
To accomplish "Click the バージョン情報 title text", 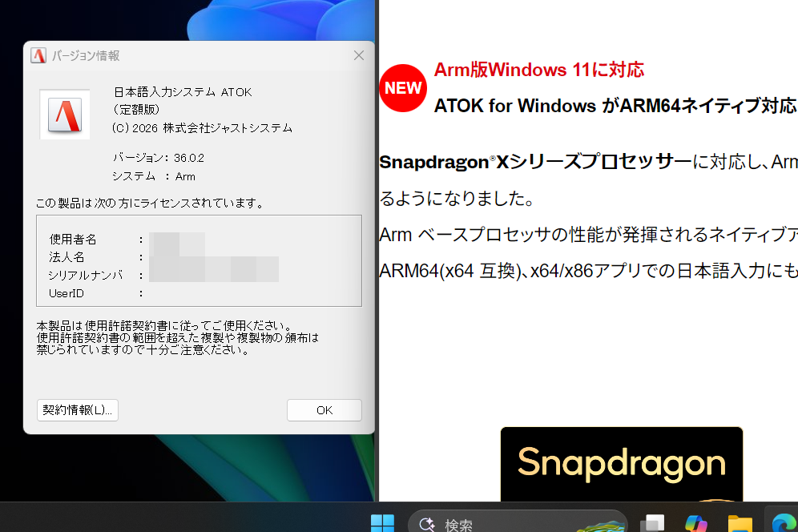I will 86,55.
